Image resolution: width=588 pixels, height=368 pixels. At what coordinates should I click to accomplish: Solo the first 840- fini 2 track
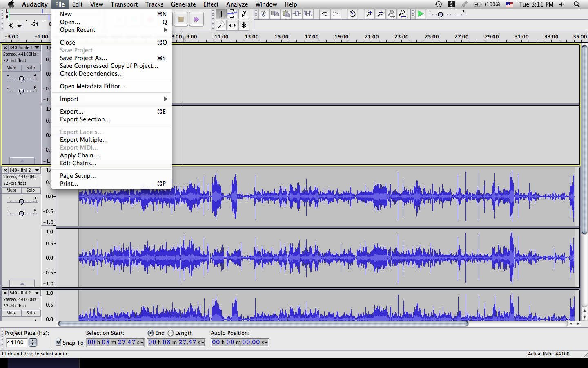coord(31,191)
